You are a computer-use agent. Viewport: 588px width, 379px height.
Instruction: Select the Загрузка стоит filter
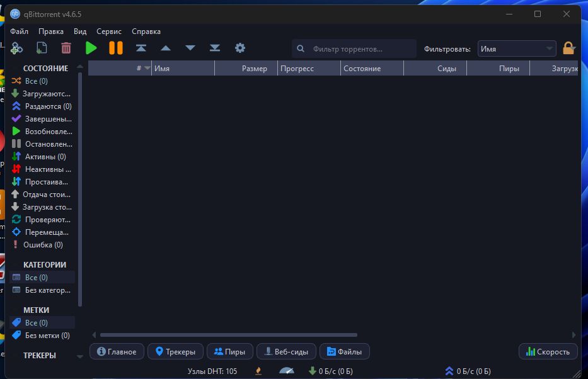[x=42, y=206]
